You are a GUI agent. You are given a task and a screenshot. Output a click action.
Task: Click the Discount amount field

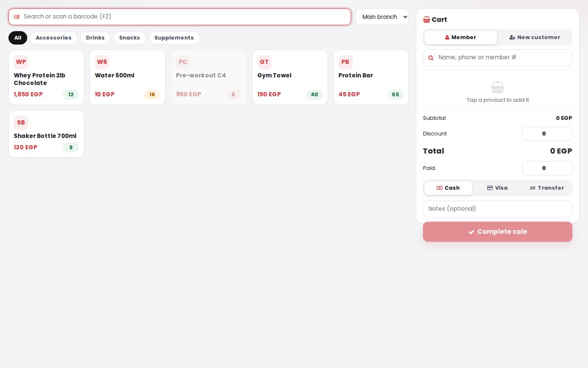pos(547,134)
